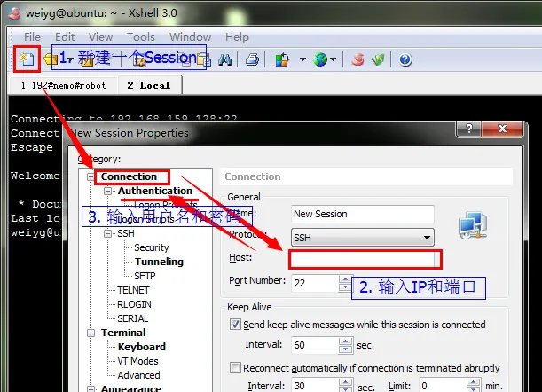The width and height of the screenshot is (542, 392).
Task: Increase the Limit minutes spinner
Action: tap(473, 382)
